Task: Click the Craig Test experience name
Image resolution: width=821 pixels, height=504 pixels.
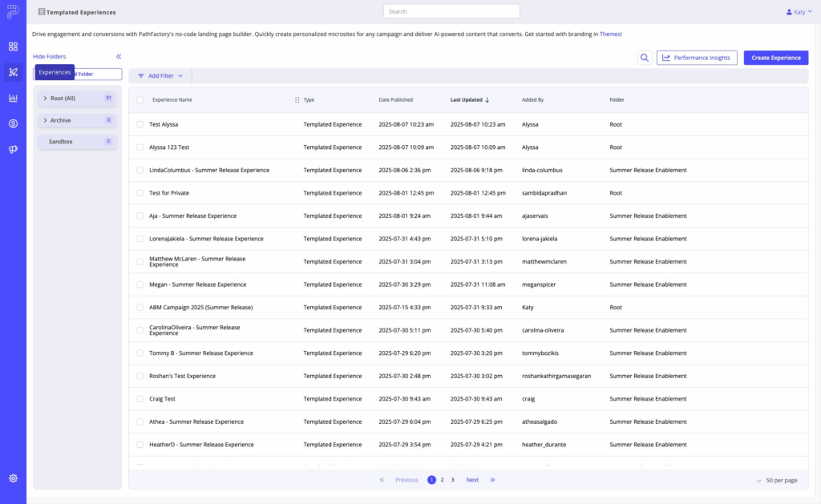Action: click(x=162, y=399)
